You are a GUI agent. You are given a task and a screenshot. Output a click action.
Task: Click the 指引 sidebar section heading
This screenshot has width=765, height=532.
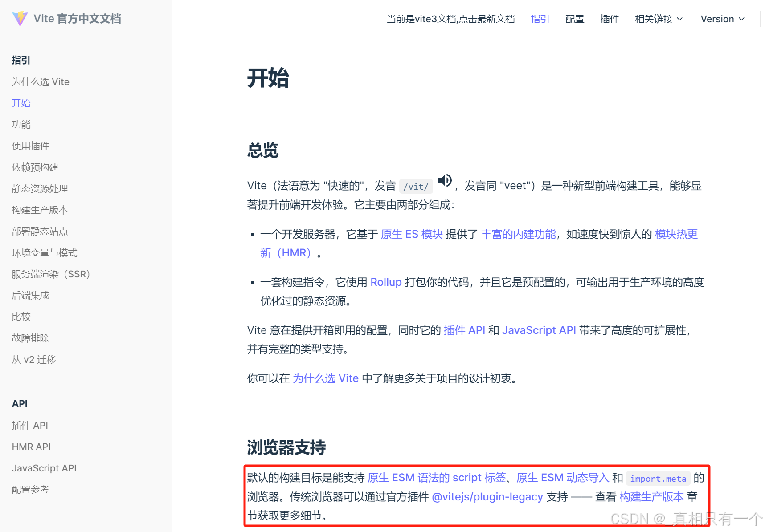coord(21,60)
